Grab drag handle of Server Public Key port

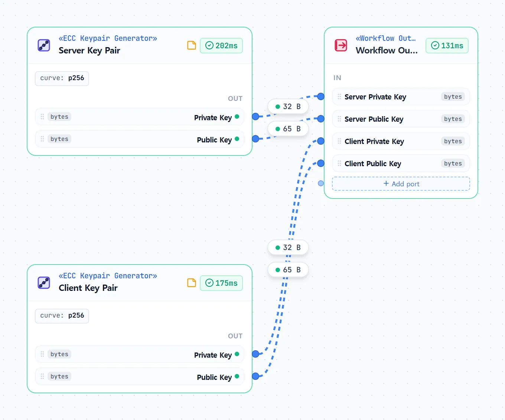(x=339, y=119)
